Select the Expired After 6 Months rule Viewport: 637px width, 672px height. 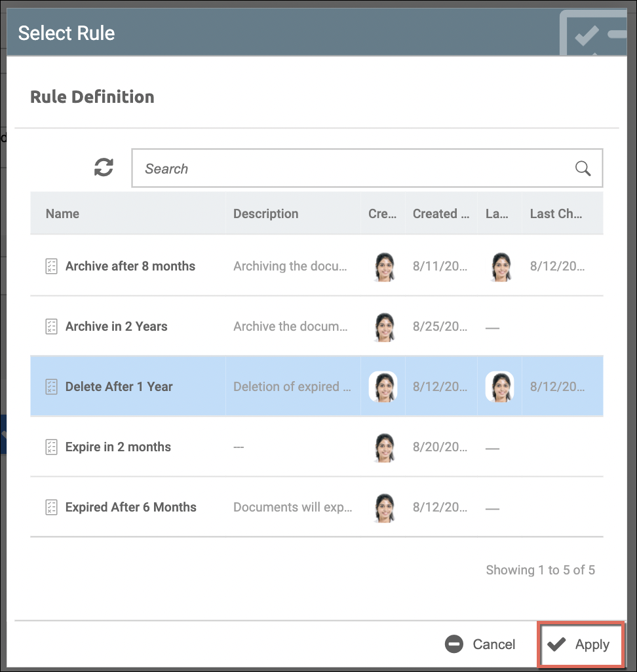pos(131,507)
